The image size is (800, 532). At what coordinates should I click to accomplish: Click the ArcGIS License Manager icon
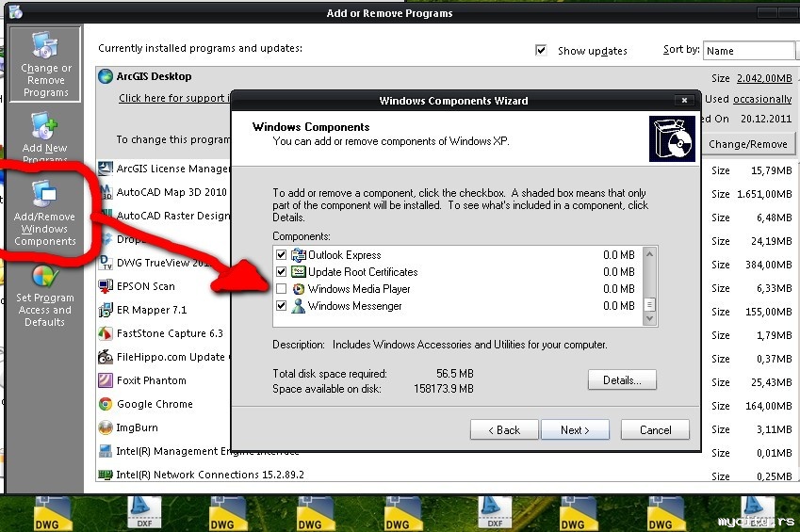(x=106, y=169)
